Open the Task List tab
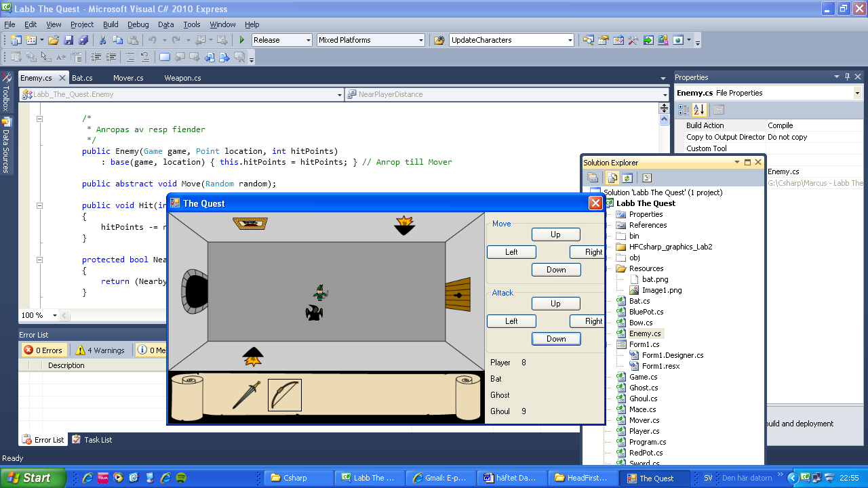The width and height of the screenshot is (868, 488). (x=92, y=440)
